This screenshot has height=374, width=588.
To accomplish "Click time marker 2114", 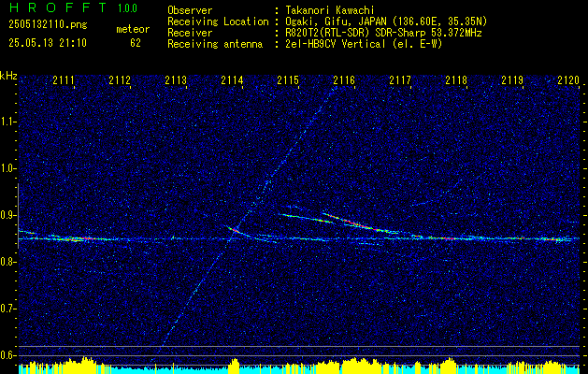I will click(x=232, y=80).
